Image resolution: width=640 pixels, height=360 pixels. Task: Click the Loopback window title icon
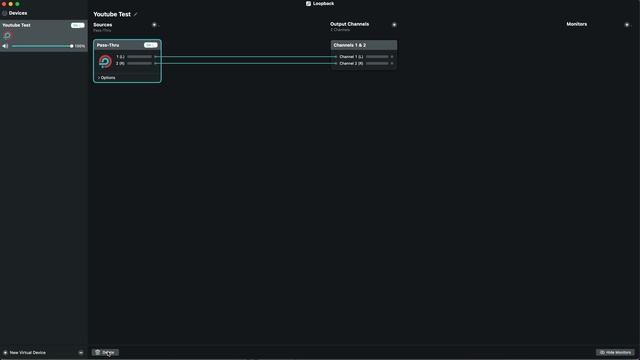309,4
